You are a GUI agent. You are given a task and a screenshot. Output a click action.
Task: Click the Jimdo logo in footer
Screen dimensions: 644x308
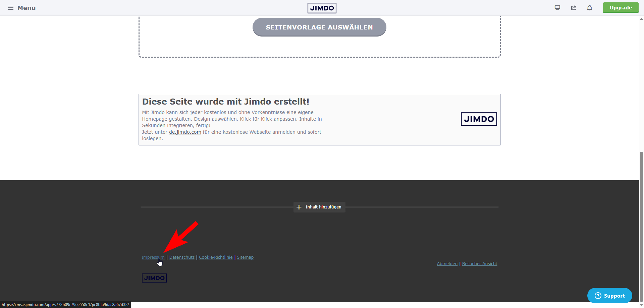click(x=154, y=278)
